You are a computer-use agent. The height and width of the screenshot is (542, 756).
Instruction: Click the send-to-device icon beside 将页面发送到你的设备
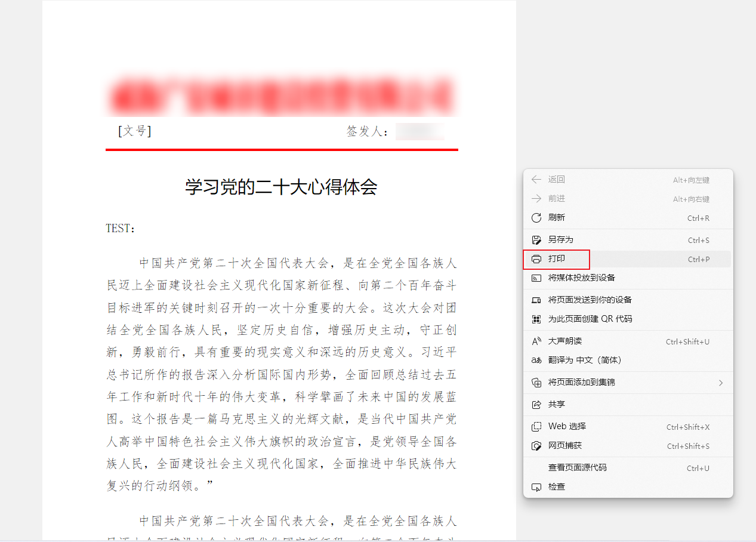[536, 300]
